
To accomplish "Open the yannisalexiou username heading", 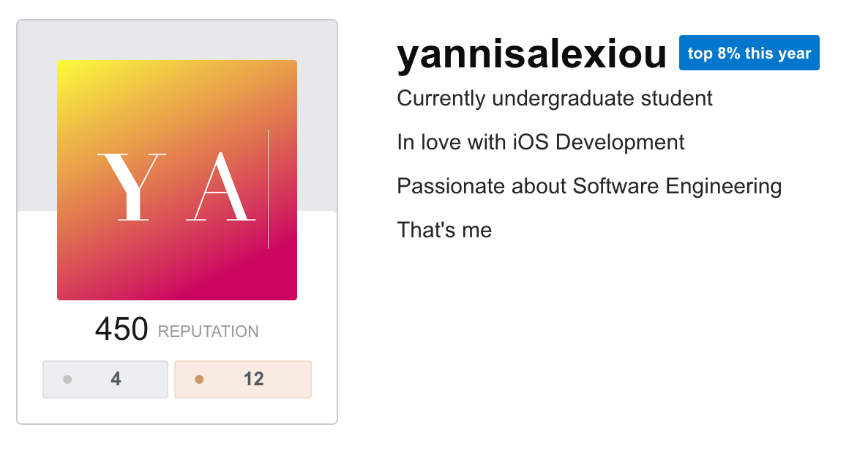I will [531, 54].
